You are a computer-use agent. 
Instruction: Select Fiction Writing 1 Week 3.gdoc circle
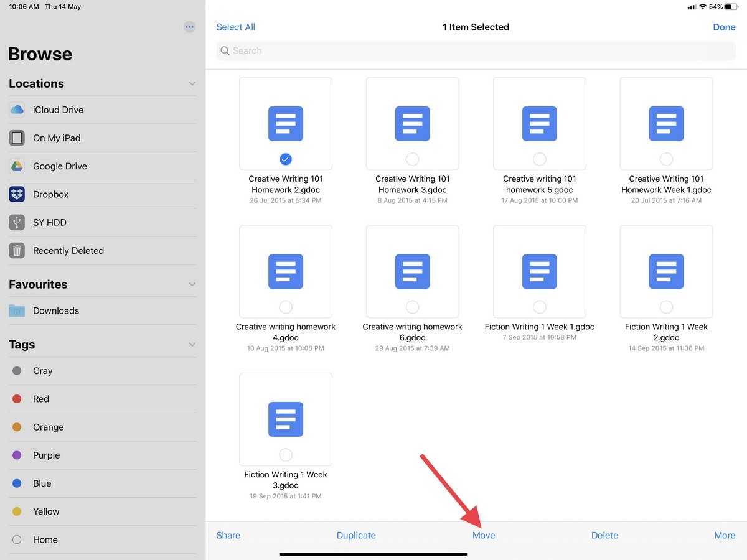[286, 454]
